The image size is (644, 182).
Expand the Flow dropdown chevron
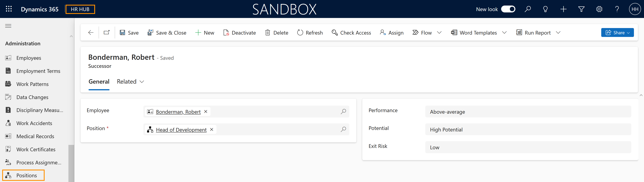439,33
